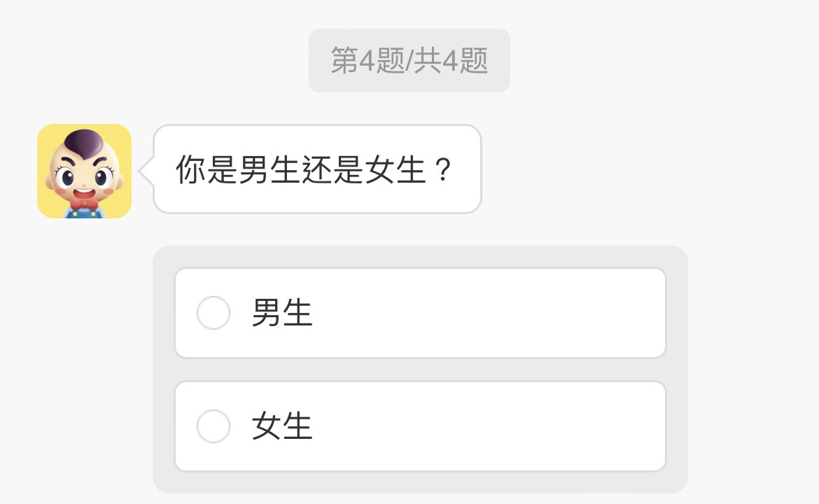Click the 第4题 text in progress badge
The height and width of the screenshot is (504, 819).
tap(367, 61)
